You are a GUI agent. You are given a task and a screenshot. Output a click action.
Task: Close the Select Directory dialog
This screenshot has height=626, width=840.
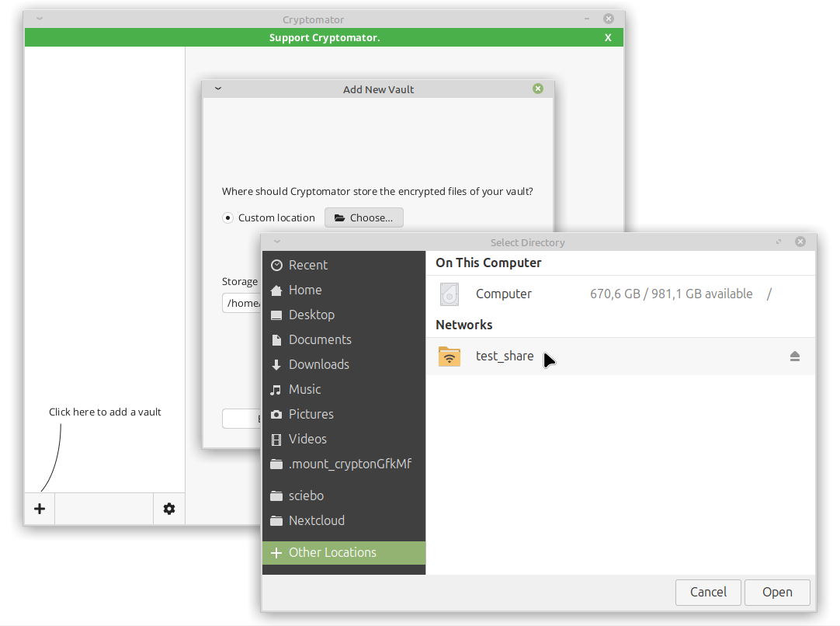pyautogui.click(x=800, y=242)
